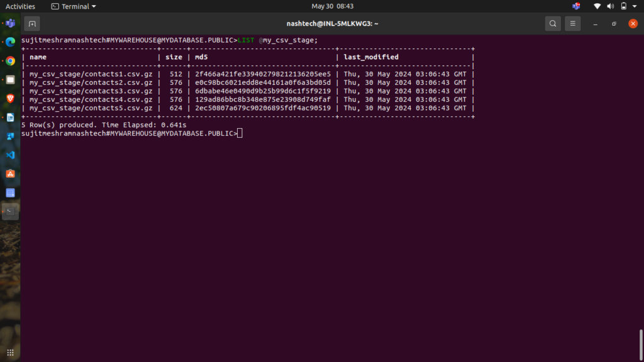Launch Microsoft Teams from the dock

pos(10,24)
